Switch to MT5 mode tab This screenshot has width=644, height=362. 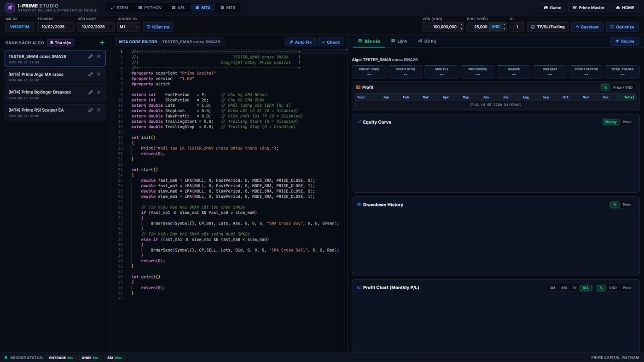click(228, 7)
